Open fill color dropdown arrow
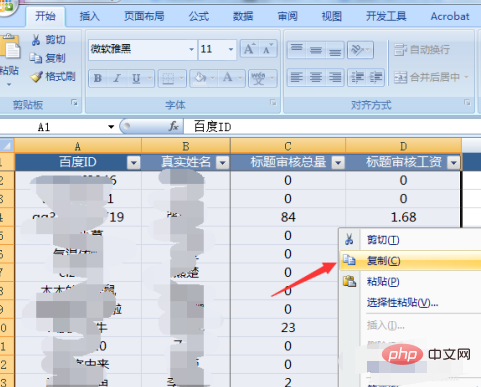Viewport: 481px width, 387px height. coord(213,78)
